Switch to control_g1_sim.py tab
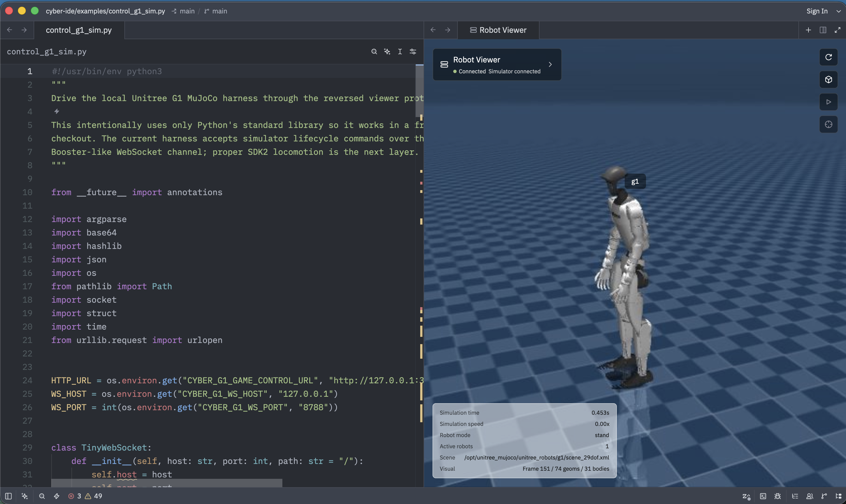Screen dimensions: 846x504 (79, 30)
